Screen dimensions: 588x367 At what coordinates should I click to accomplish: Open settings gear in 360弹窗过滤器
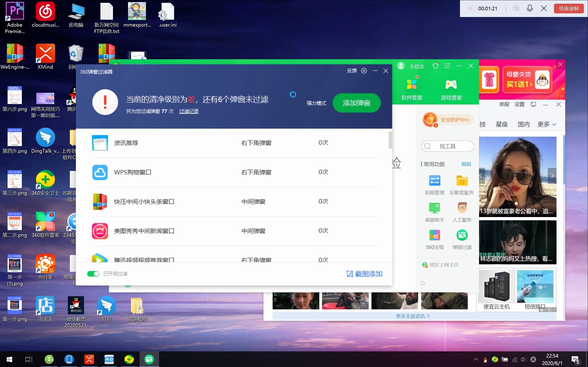364,71
